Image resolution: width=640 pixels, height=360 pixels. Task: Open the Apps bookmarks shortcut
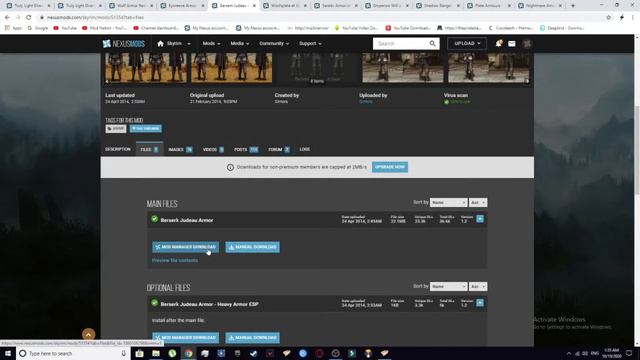coord(13,28)
